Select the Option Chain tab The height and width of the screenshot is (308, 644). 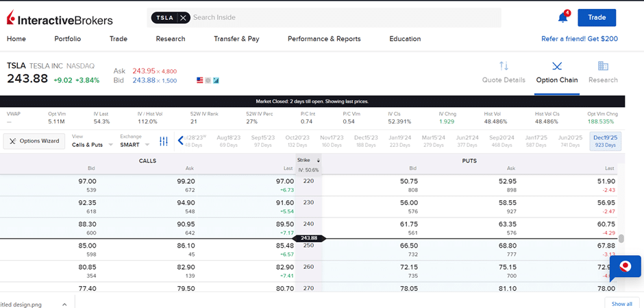point(557,73)
